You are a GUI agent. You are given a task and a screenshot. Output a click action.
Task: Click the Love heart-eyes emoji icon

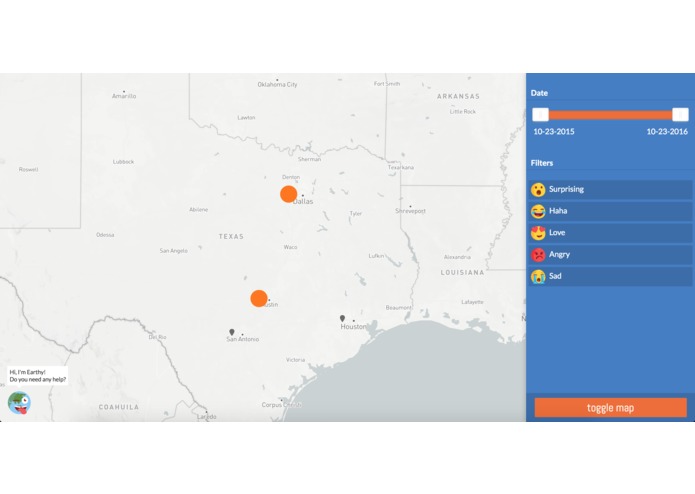[x=538, y=233]
